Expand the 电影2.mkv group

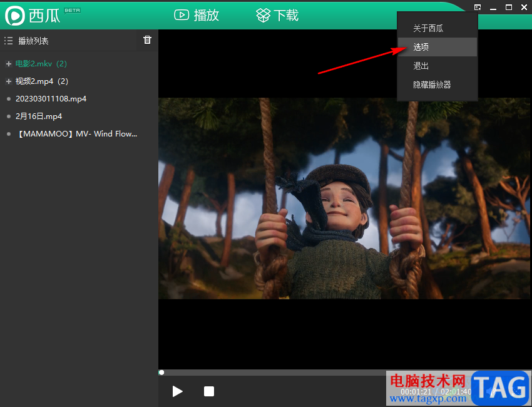(x=9, y=64)
